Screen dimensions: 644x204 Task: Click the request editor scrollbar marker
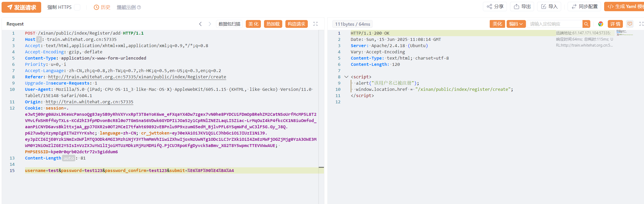pyautogui.click(x=321, y=167)
